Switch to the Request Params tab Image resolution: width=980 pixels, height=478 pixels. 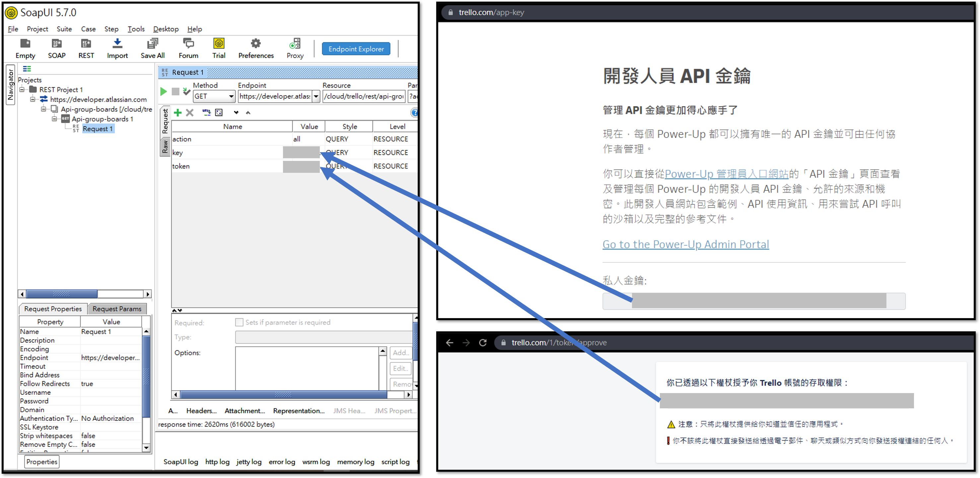click(117, 309)
